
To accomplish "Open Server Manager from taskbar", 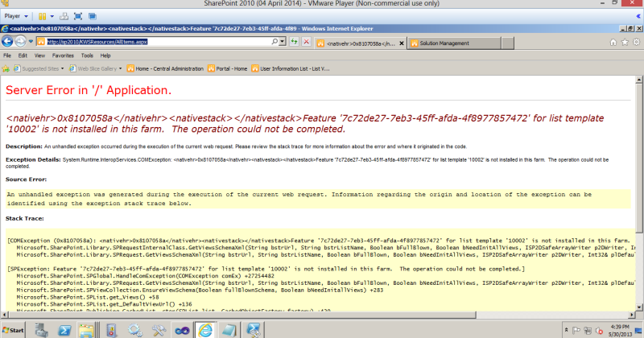I will click(x=41, y=330).
